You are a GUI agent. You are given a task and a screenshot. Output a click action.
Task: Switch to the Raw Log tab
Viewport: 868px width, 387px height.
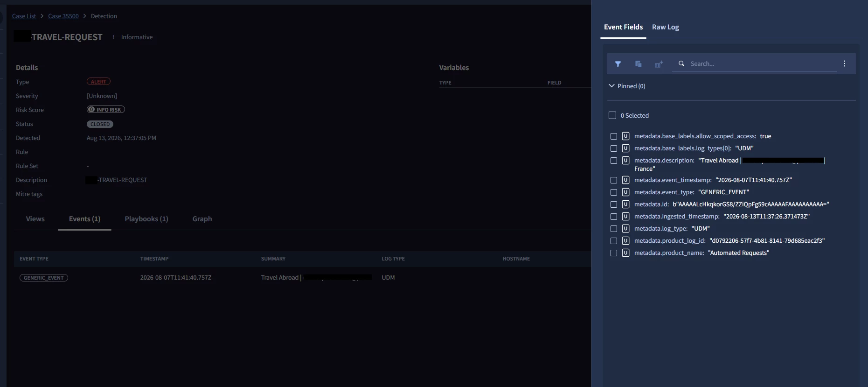coord(665,27)
